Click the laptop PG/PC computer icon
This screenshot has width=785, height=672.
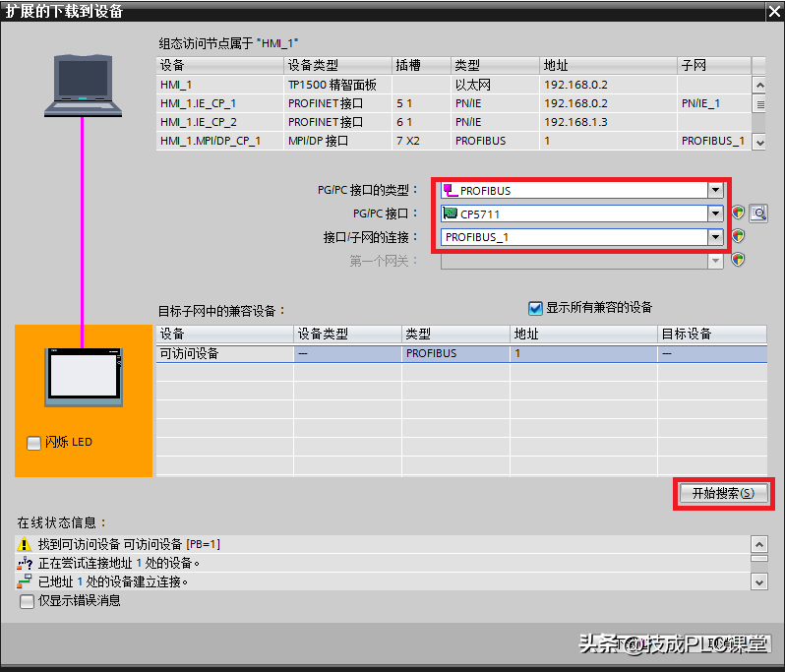point(82,87)
